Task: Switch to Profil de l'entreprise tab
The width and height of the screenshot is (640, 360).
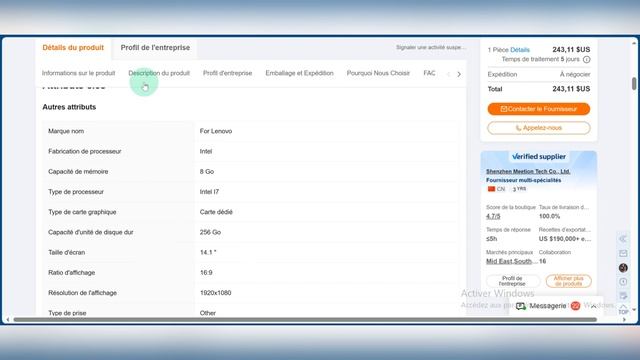Action: [155, 47]
